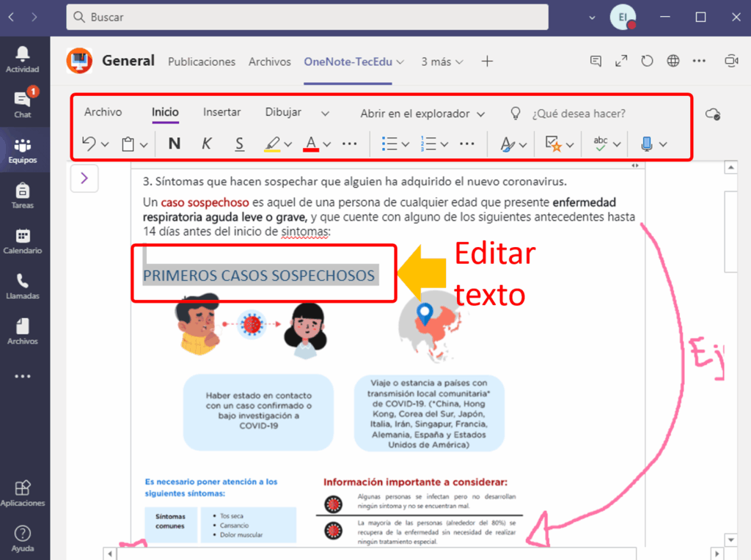Open Calendario in the left sidebar

23,241
